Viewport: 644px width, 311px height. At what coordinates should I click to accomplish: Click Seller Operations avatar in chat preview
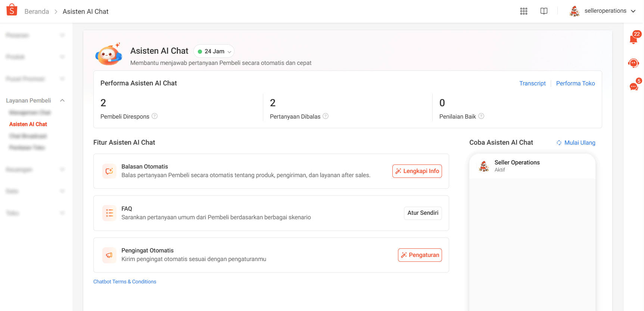point(484,166)
